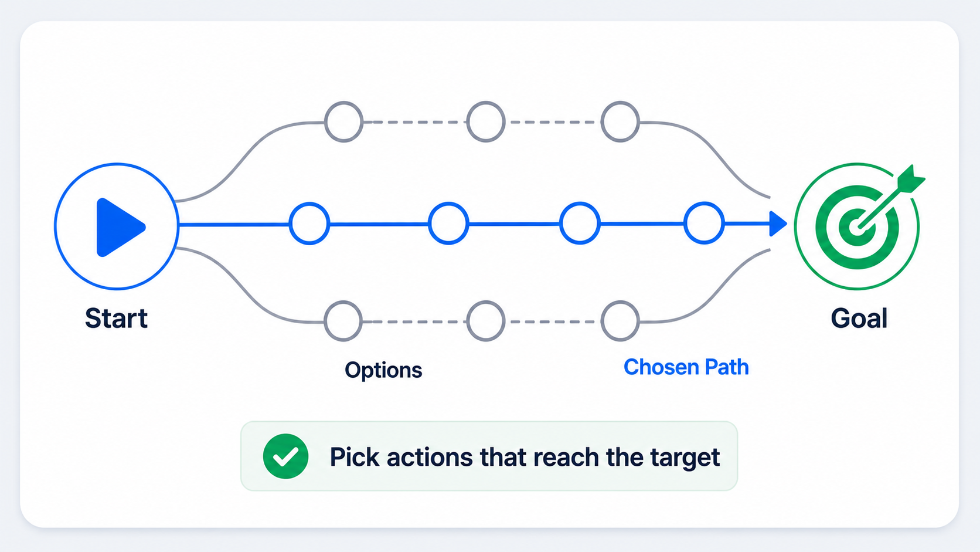The height and width of the screenshot is (552, 980).
Task: Select the third blue node on chosen path
Action: [580, 223]
